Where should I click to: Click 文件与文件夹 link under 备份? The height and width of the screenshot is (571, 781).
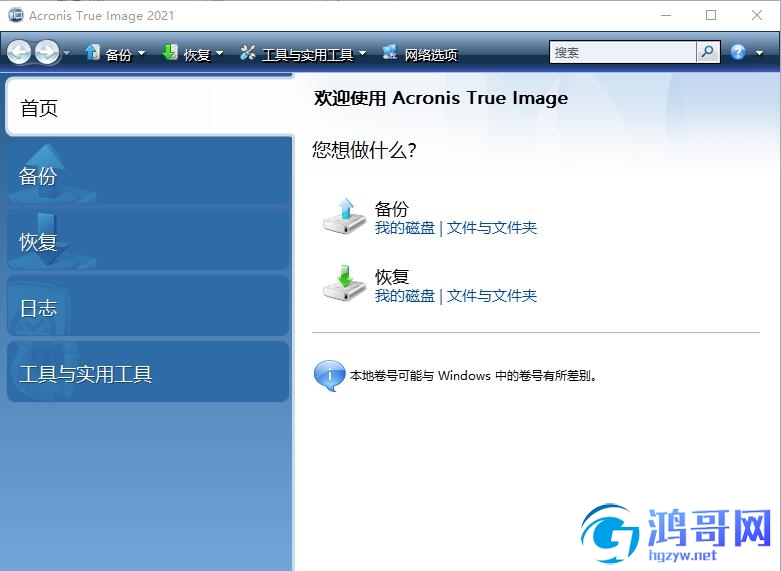(x=492, y=228)
